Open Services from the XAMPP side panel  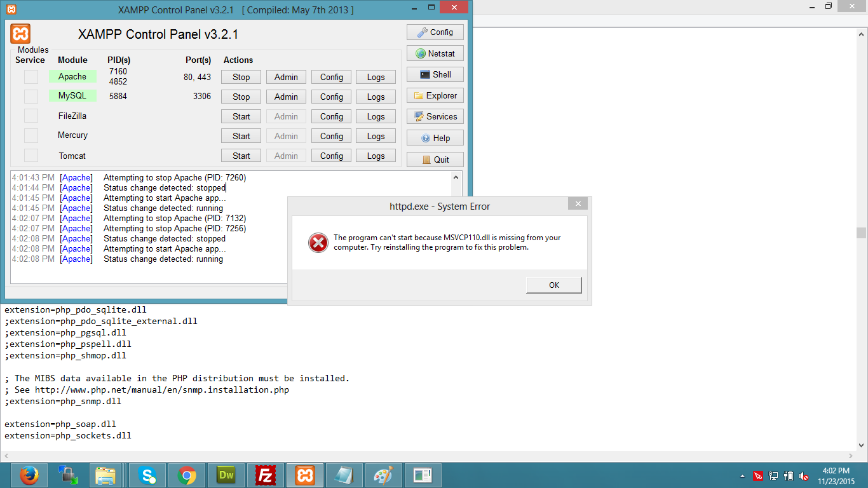(435, 116)
